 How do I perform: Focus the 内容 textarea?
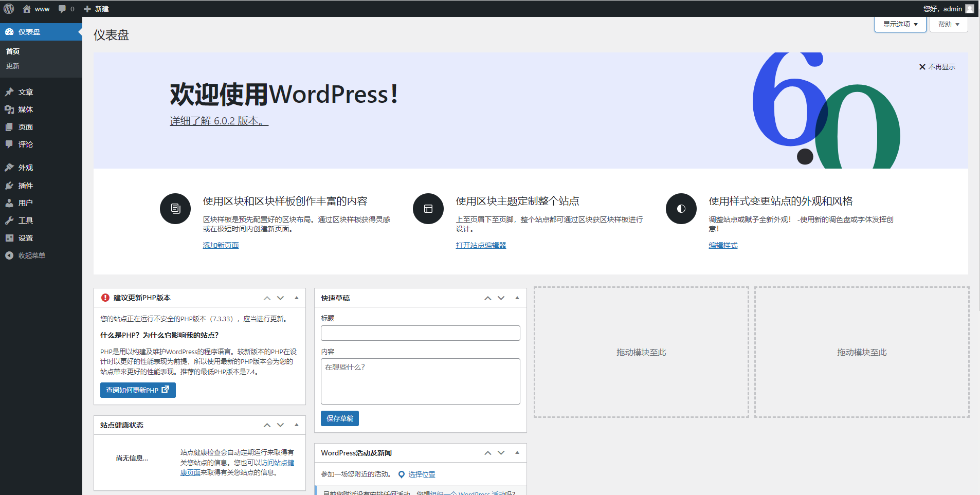[421, 381]
